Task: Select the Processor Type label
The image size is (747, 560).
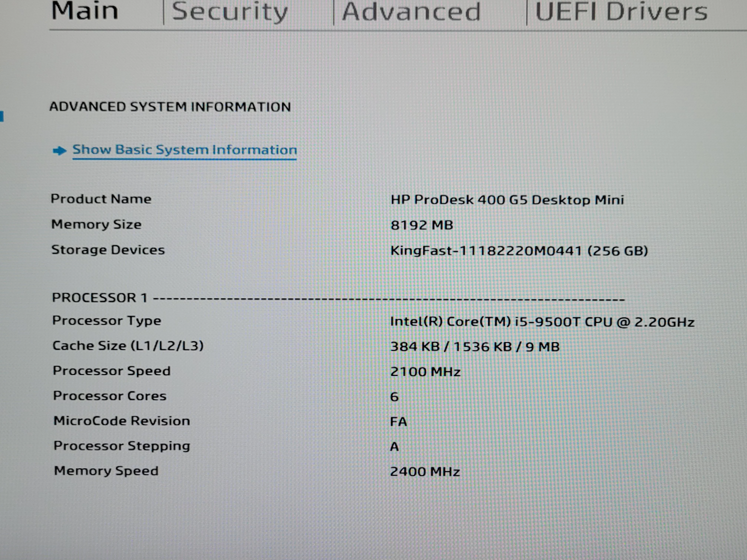Action: pyautogui.click(x=107, y=321)
